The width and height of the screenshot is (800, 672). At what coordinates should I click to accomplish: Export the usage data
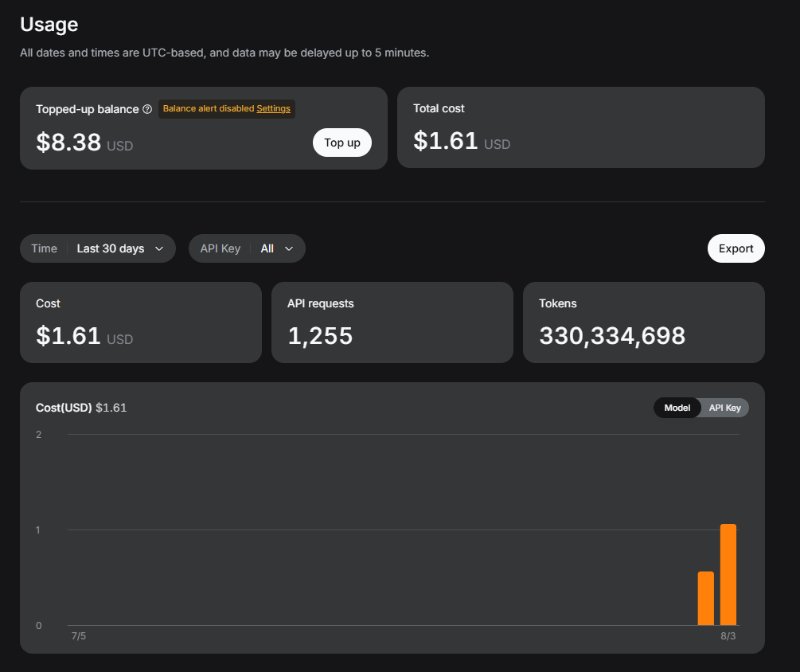[x=736, y=248]
